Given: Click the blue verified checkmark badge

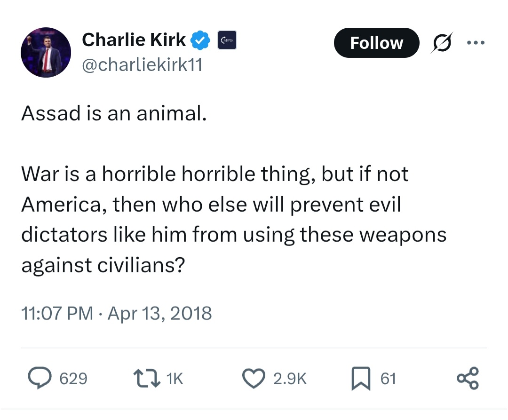Looking at the screenshot, I should click(x=200, y=40).
